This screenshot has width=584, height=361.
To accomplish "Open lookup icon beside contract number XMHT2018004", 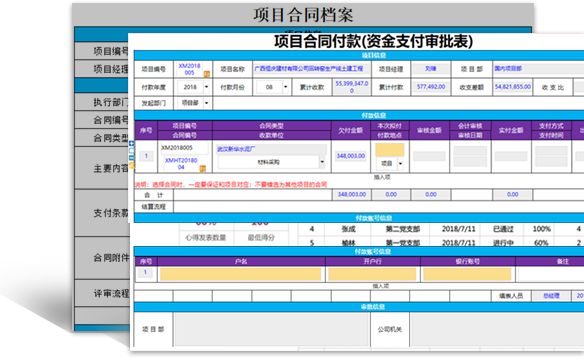I will click(x=203, y=168).
